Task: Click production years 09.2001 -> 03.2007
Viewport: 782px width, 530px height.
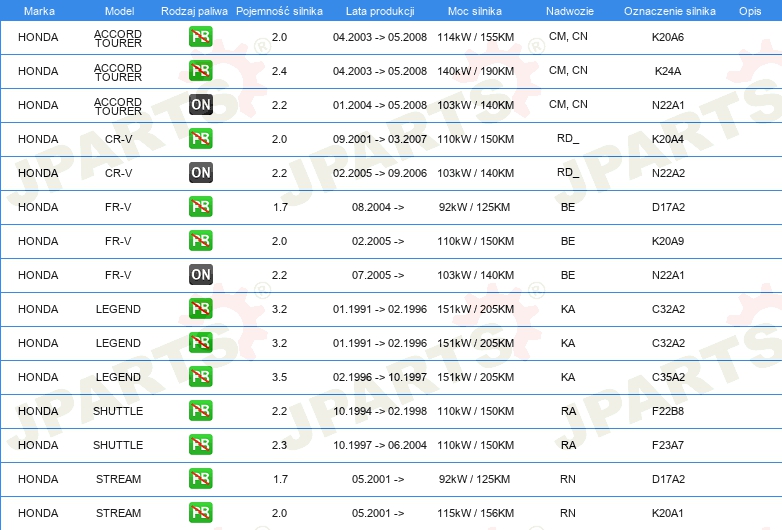Action: coord(380,139)
